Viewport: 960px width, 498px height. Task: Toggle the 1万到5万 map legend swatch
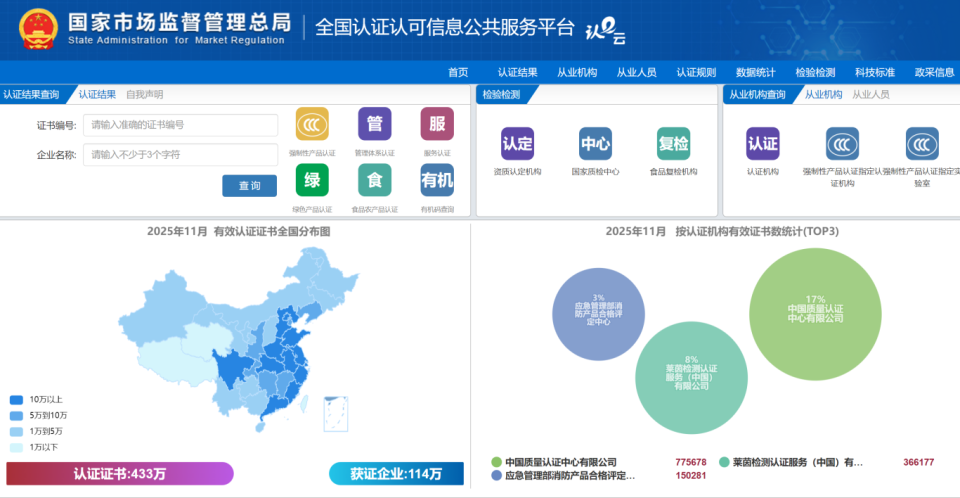tap(17, 431)
